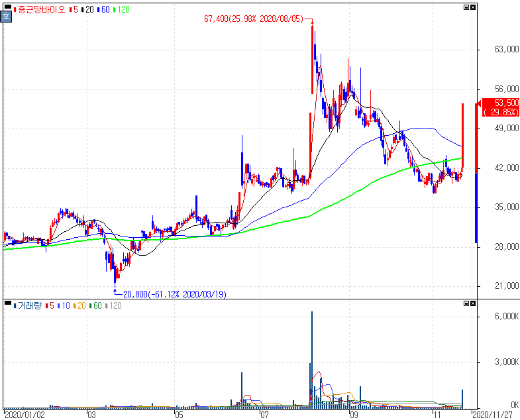Click the 0K volume axis label
This screenshot has height=420, width=520.
tap(515, 405)
